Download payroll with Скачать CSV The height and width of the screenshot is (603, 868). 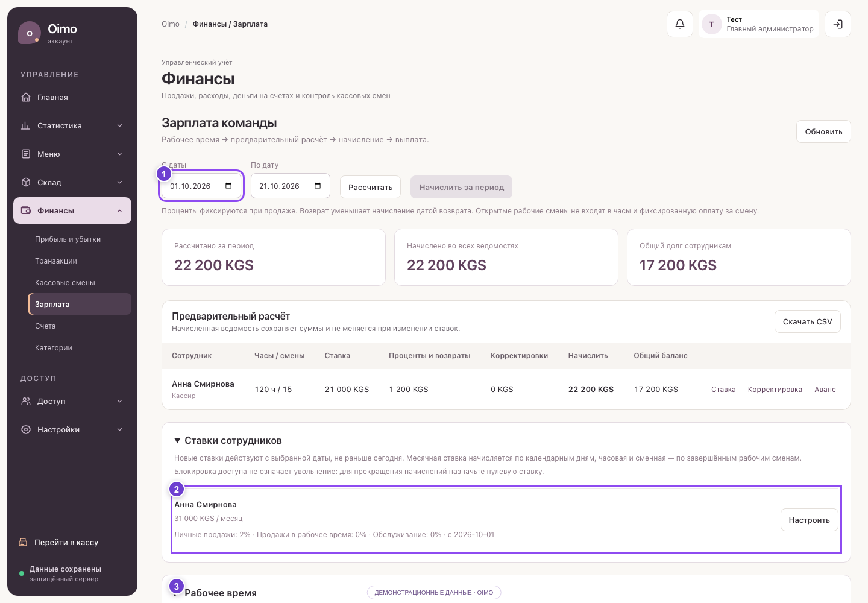807,321
